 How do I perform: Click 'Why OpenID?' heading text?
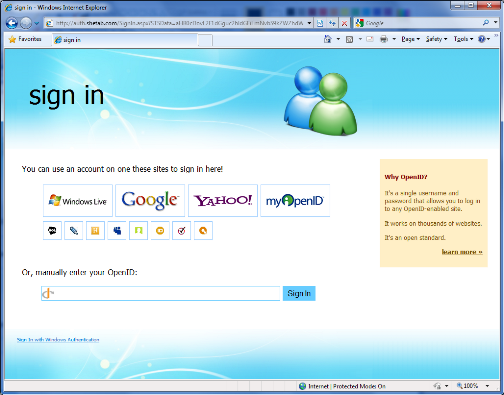click(x=406, y=177)
